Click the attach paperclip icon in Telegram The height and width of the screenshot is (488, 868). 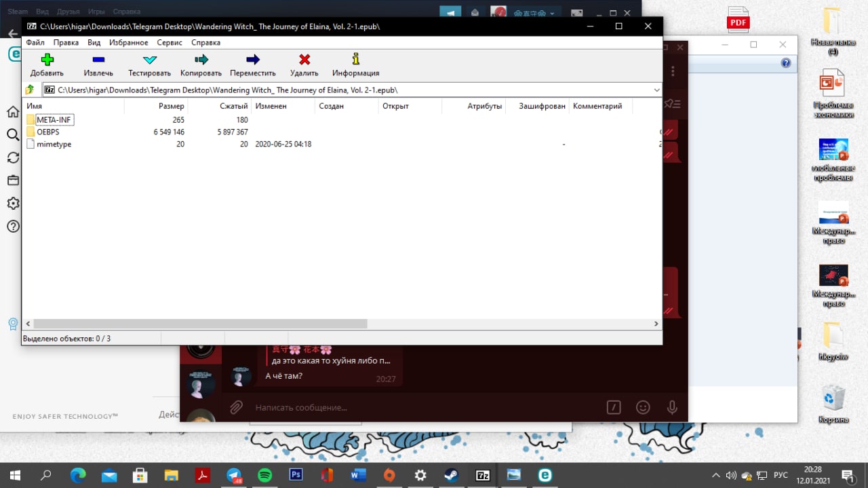point(236,407)
